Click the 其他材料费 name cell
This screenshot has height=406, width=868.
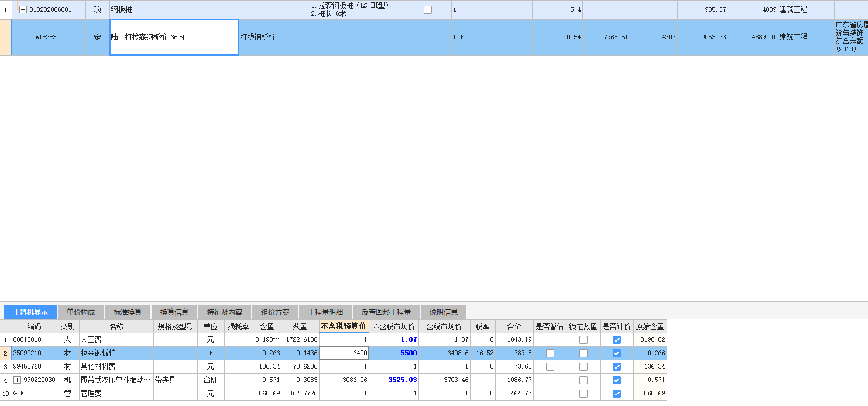116,367
